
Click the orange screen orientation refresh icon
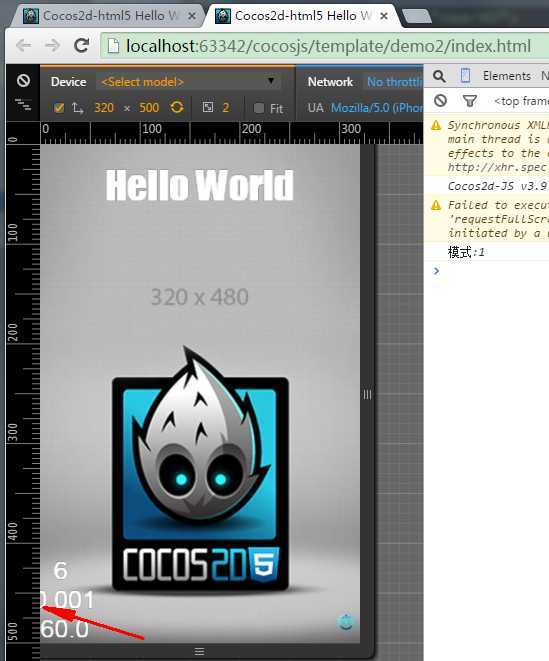coord(177,107)
